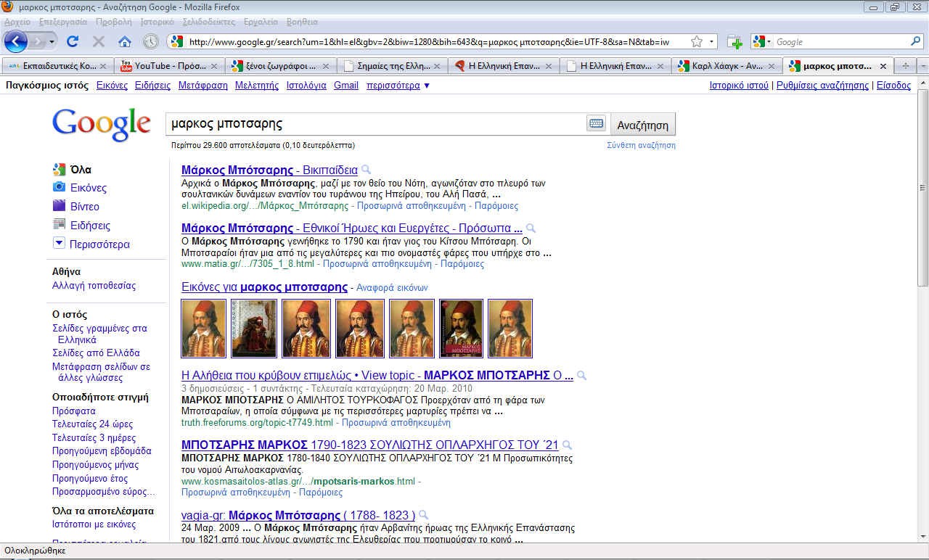Click the site icon in the address bar

pyautogui.click(x=176, y=41)
